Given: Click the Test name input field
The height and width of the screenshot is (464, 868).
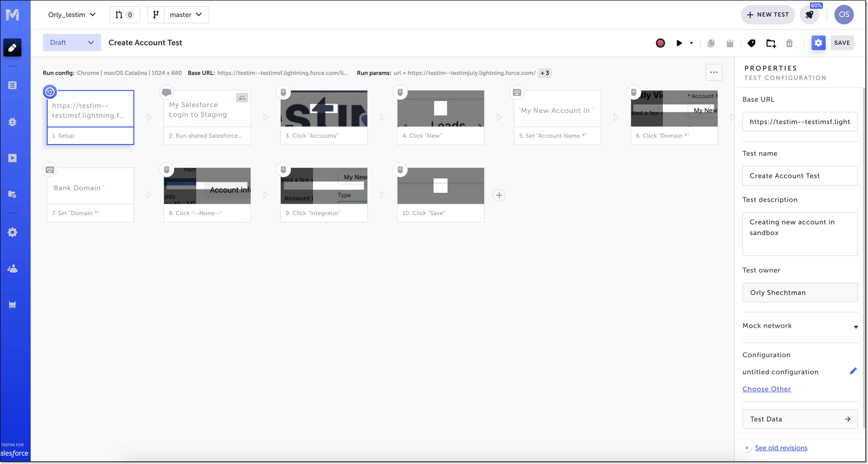Looking at the screenshot, I should click(x=800, y=176).
